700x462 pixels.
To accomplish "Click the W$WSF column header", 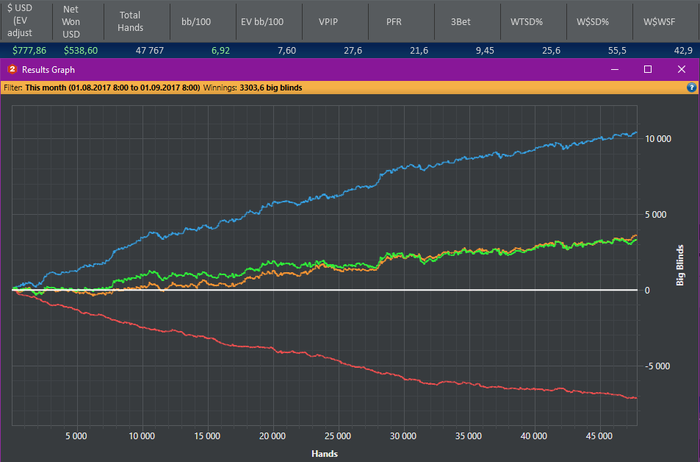I will pos(666,21).
